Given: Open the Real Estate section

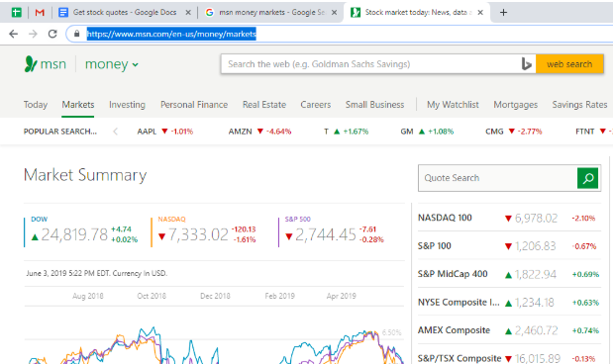Looking at the screenshot, I should [x=264, y=105].
